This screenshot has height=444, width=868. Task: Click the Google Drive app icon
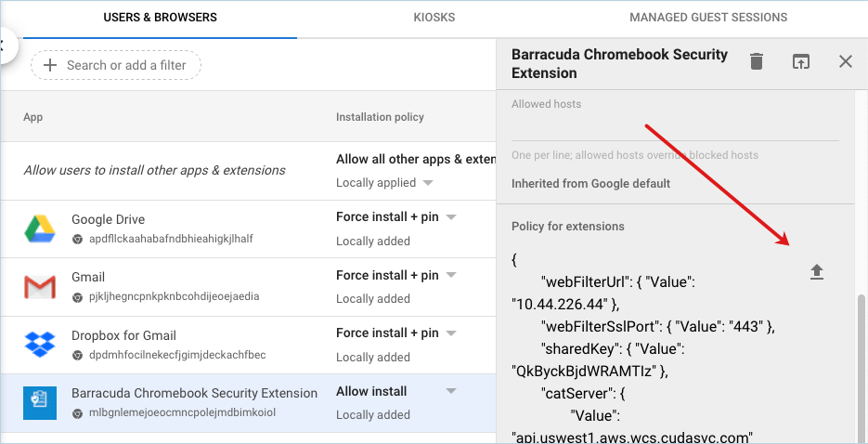click(x=40, y=229)
